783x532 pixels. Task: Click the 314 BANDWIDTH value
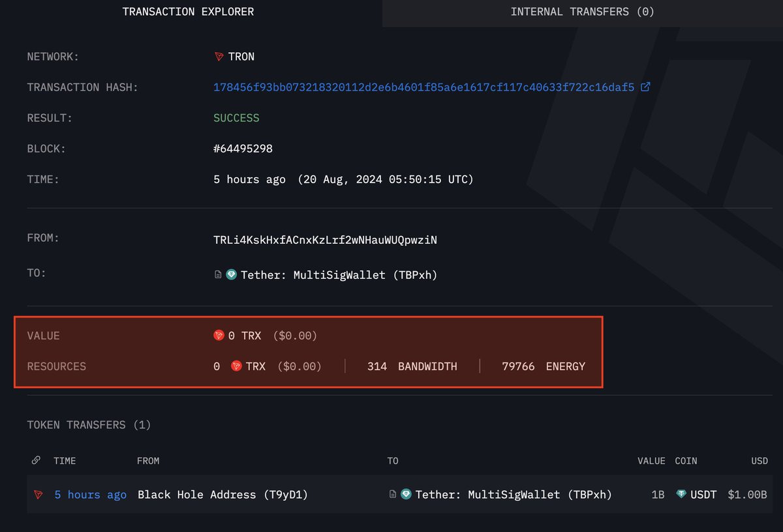412,366
